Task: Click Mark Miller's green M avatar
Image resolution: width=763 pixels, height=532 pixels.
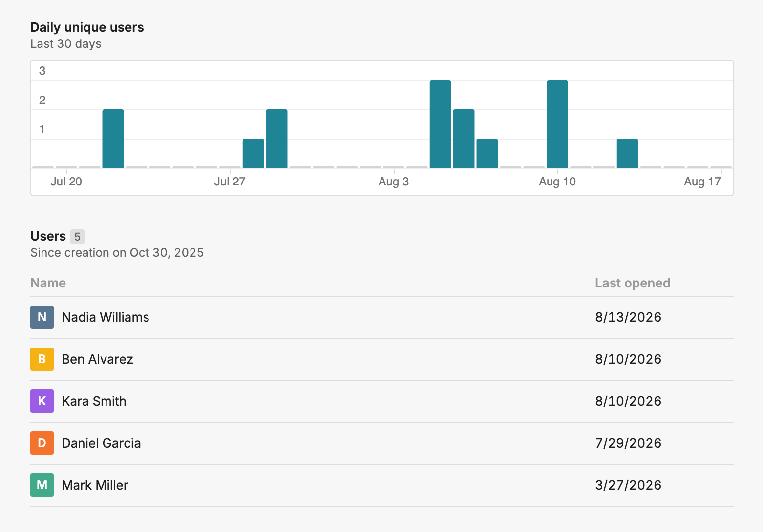Action: (42, 485)
